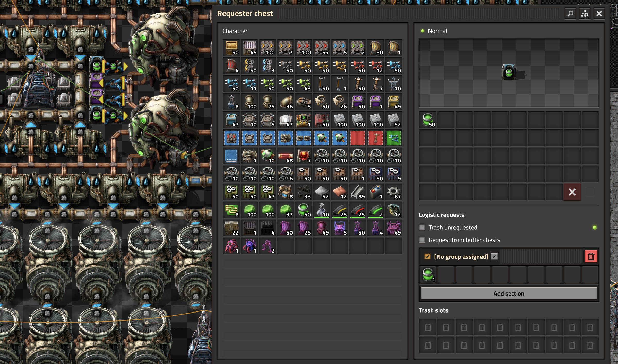The width and height of the screenshot is (618, 364).
Task: Select the blue express splitter stack of 3
Action: (268, 66)
